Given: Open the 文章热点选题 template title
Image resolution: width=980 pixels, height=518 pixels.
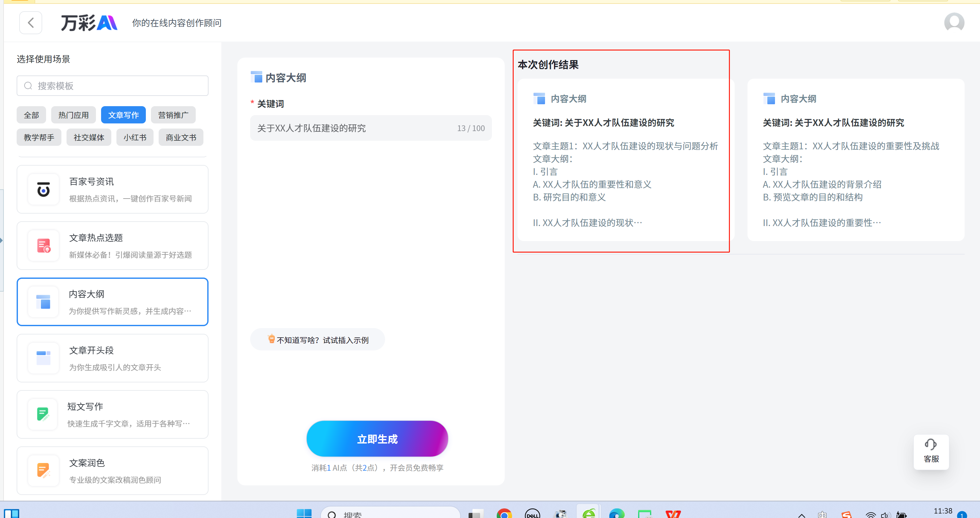Looking at the screenshot, I should click(x=96, y=238).
